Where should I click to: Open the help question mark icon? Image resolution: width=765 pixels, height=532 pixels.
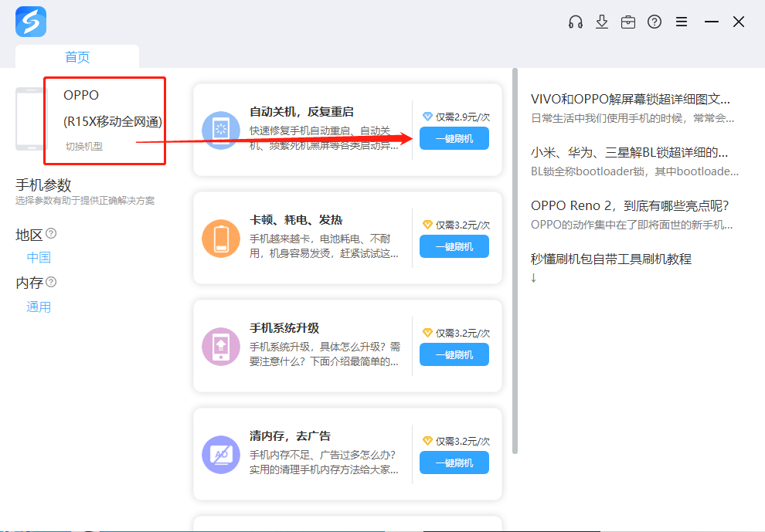point(654,22)
